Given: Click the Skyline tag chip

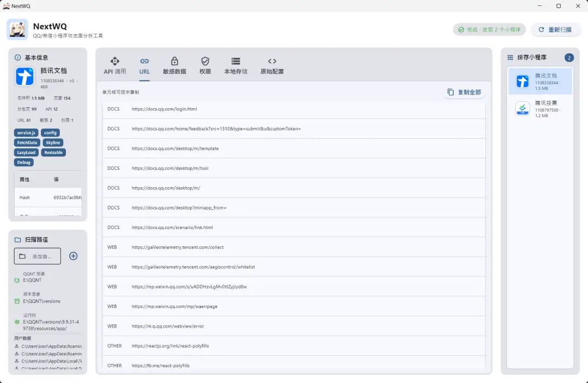Looking at the screenshot, I should (53, 143).
